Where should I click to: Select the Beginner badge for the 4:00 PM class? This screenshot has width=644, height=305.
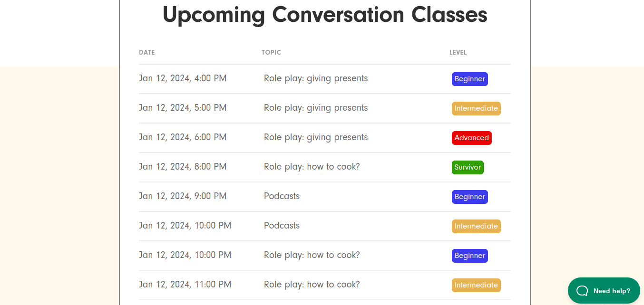(x=469, y=79)
